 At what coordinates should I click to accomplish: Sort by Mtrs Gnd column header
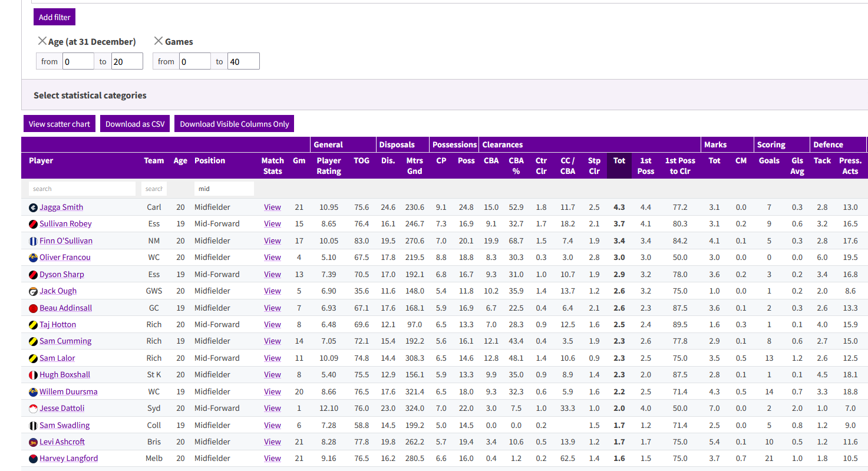point(414,166)
